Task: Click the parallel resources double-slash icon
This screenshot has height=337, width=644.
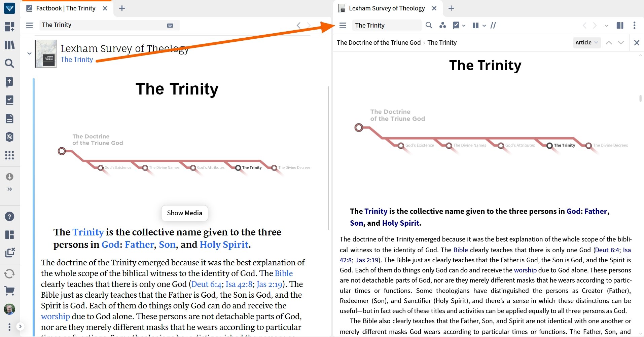Action: tap(493, 25)
